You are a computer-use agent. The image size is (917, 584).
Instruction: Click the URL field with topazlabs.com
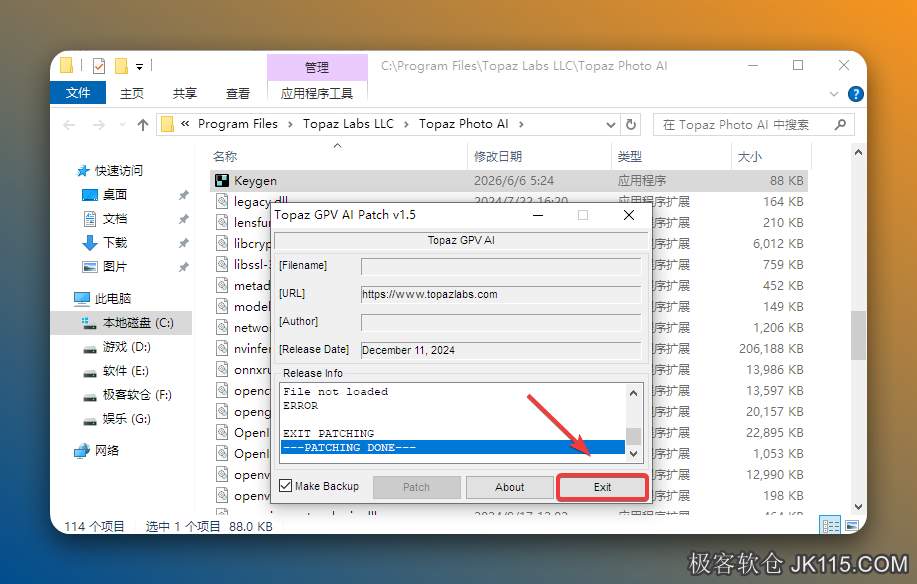(x=501, y=294)
